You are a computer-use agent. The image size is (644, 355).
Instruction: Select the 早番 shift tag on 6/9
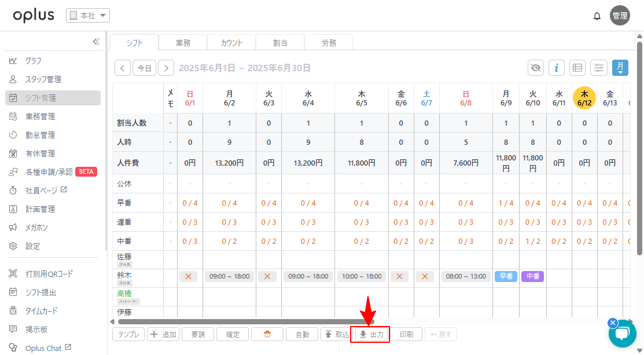(506, 277)
